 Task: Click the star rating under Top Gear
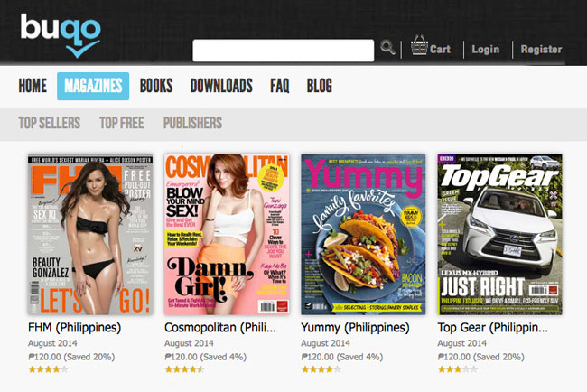(x=458, y=370)
